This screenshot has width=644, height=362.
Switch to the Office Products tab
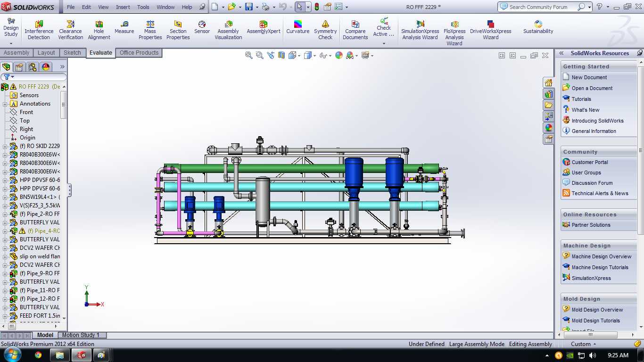tap(139, 53)
